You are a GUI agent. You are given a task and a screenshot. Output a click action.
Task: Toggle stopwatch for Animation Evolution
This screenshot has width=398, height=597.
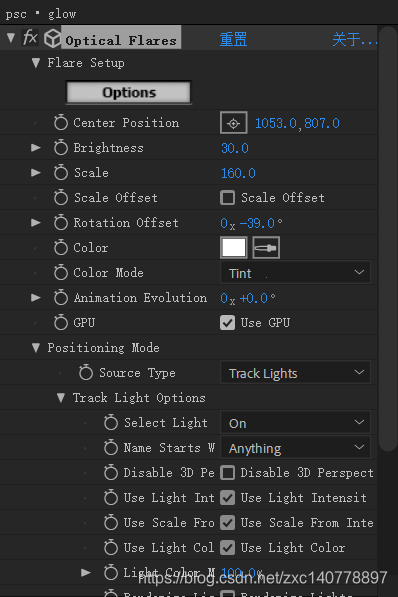click(x=61, y=298)
